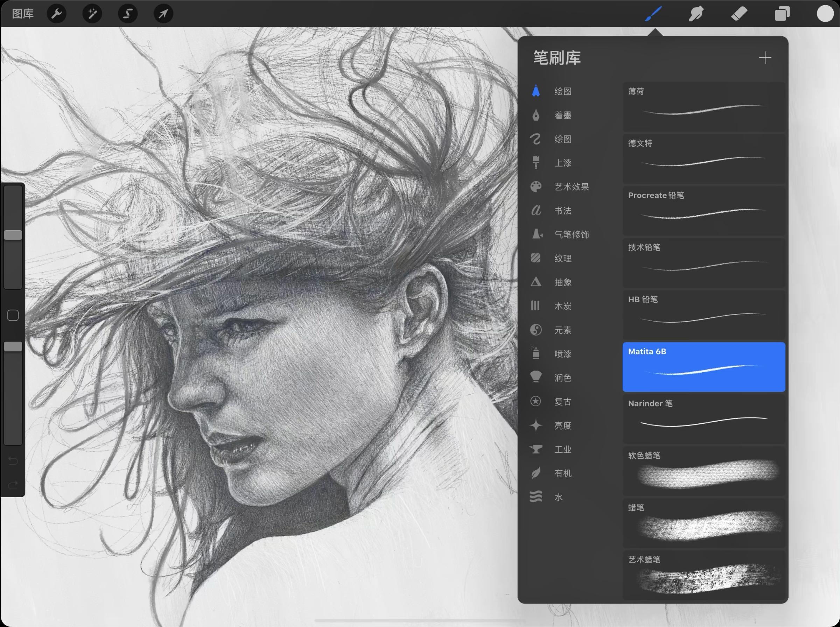Viewport: 840px width, 627px height.
Task: Open the Adjustments menu (magic wand icon)
Action: (91, 13)
